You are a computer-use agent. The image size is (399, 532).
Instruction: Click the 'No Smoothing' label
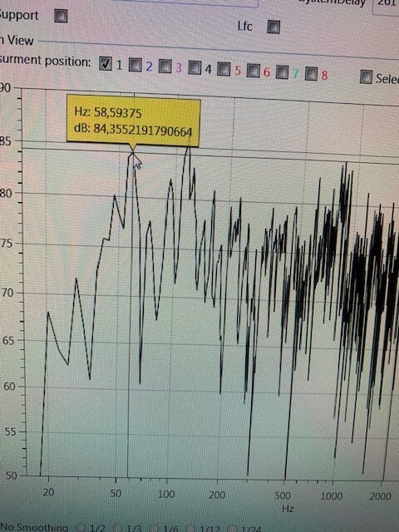(x=34, y=527)
